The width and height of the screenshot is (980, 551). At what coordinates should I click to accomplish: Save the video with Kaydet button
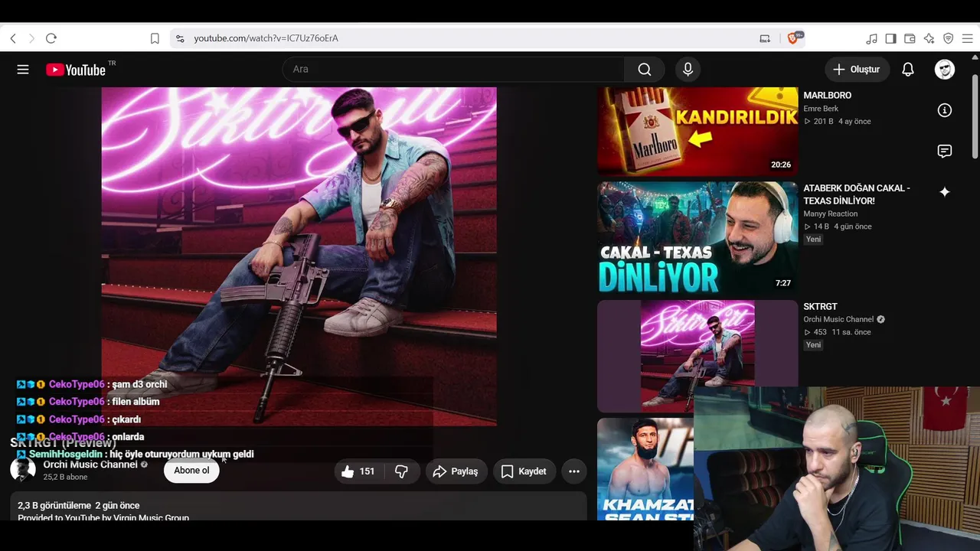click(x=524, y=471)
